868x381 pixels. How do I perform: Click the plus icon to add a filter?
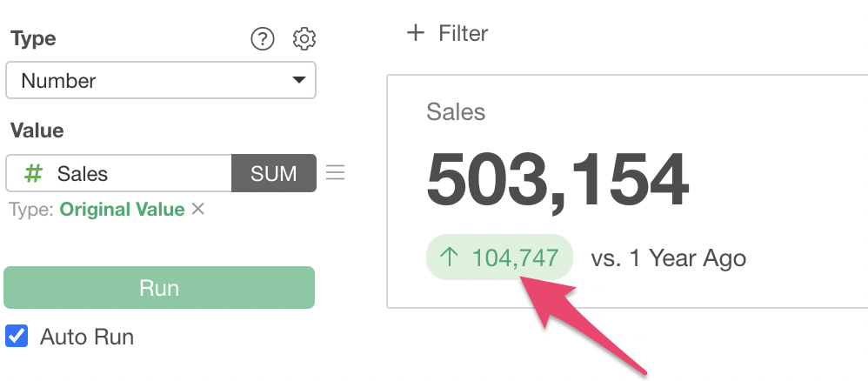tap(416, 33)
